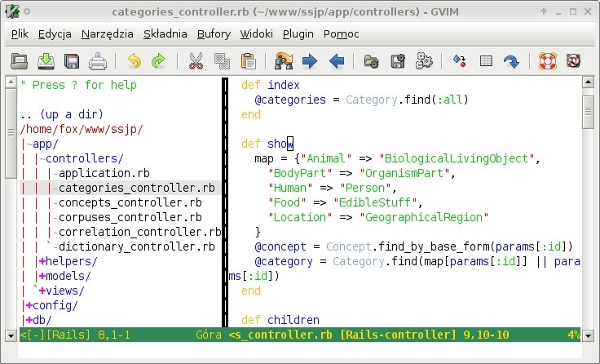
Task: Click the @concept variable in code
Action: 280,247
